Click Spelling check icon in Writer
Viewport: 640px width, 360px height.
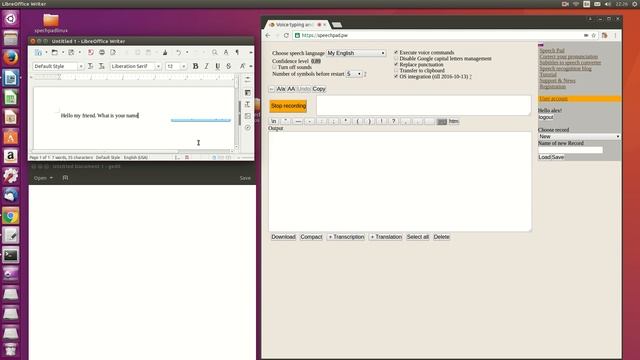click(x=226, y=52)
